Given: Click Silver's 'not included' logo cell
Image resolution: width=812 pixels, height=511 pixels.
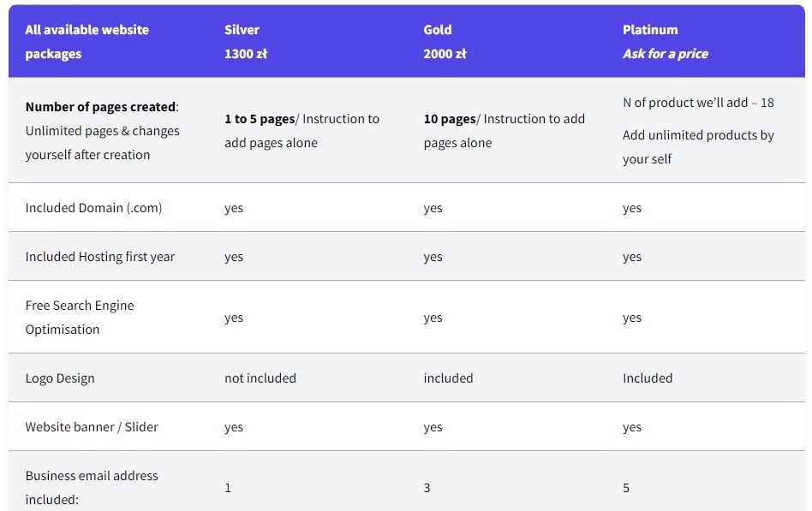Looking at the screenshot, I should click(260, 378).
